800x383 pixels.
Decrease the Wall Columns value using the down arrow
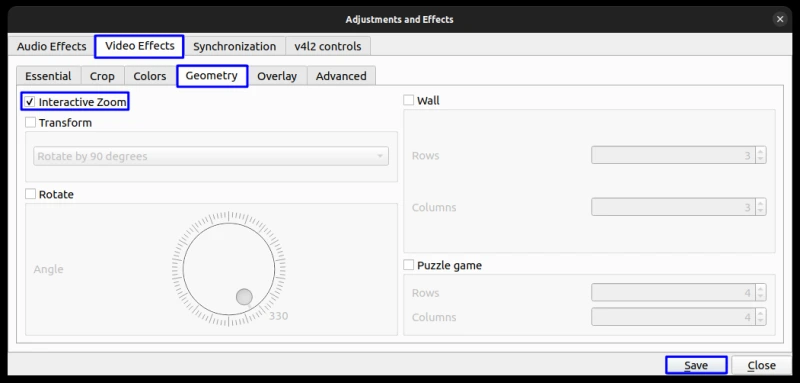pyautogui.click(x=761, y=211)
